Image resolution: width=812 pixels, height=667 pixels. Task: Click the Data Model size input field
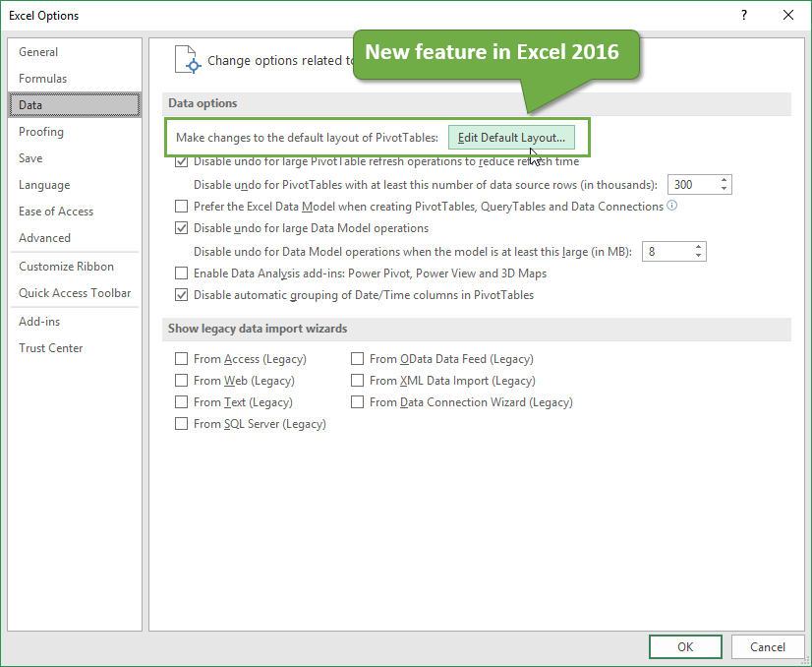pyautogui.click(x=666, y=252)
